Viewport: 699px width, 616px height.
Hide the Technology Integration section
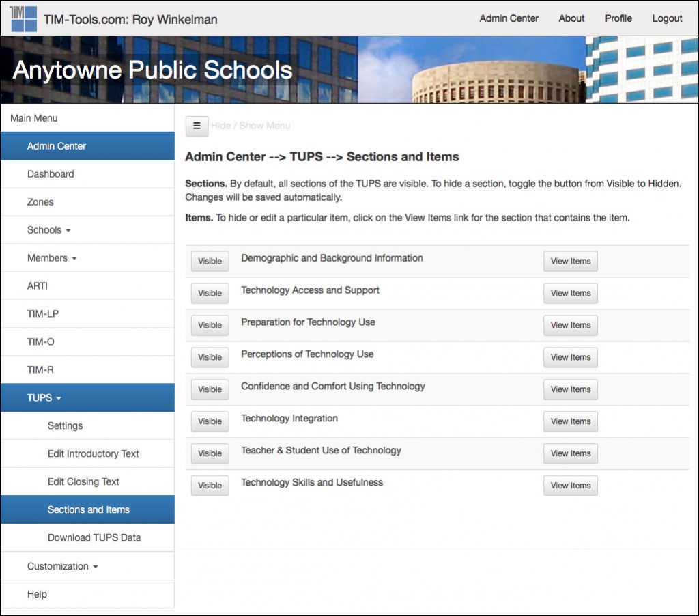pos(210,421)
